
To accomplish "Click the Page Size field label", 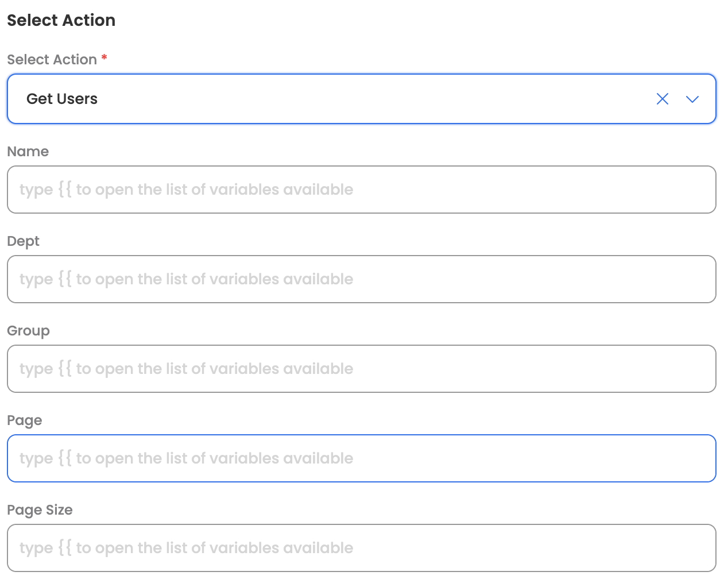I will click(x=40, y=510).
